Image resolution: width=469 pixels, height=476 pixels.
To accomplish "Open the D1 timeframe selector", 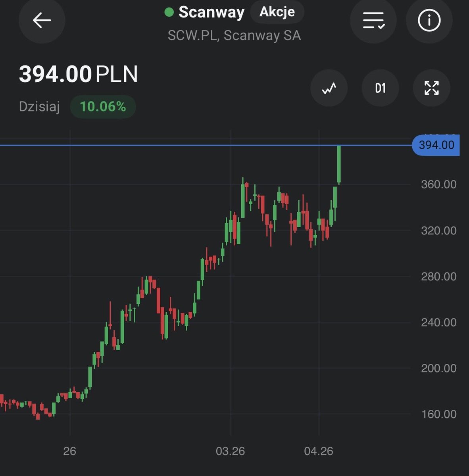I will pyautogui.click(x=380, y=88).
